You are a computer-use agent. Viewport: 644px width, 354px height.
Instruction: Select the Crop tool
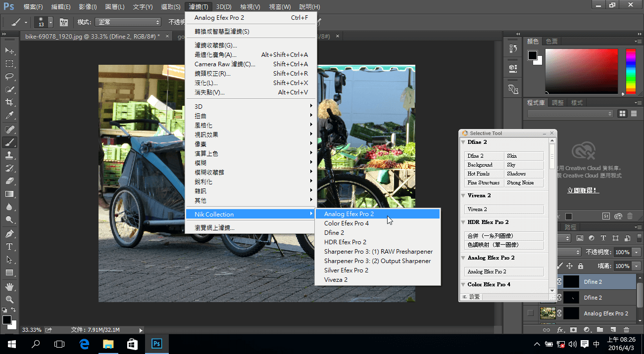[10, 101]
